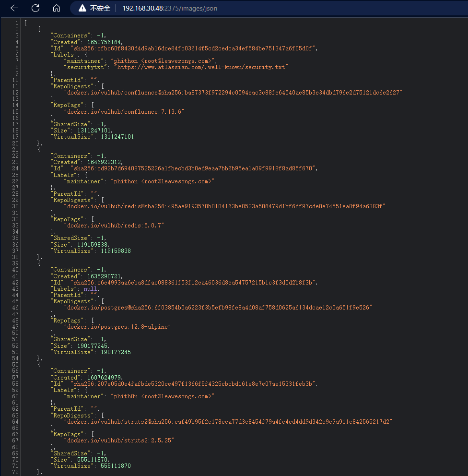Click the first image's sha256 Id value
The image size is (468, 476).
[x=201, y=48]
